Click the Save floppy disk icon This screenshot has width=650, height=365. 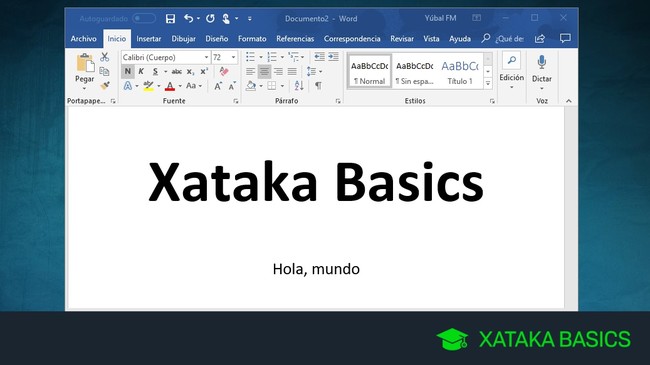pyautogui.click(x=170, y=19)
